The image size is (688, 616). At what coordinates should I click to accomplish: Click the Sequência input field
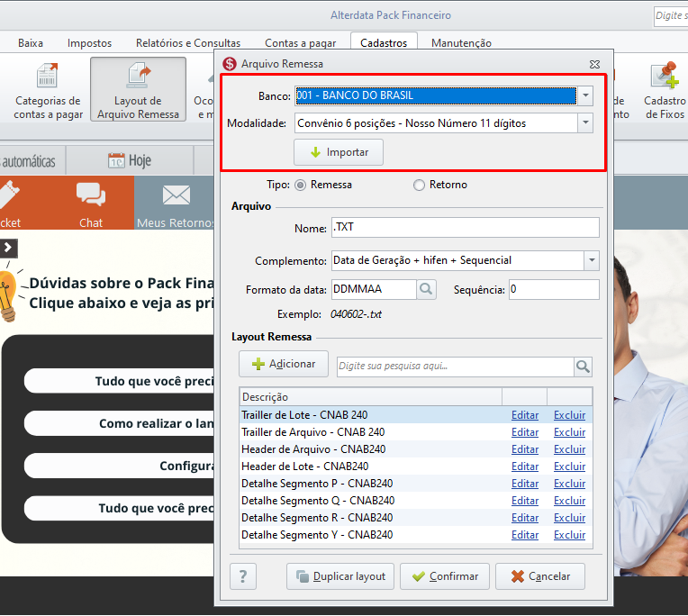coord(554,290)
